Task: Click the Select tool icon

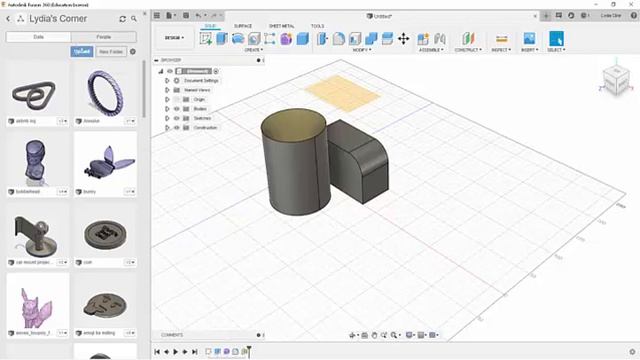Action: pyautogui.click(x=556, y=39)
